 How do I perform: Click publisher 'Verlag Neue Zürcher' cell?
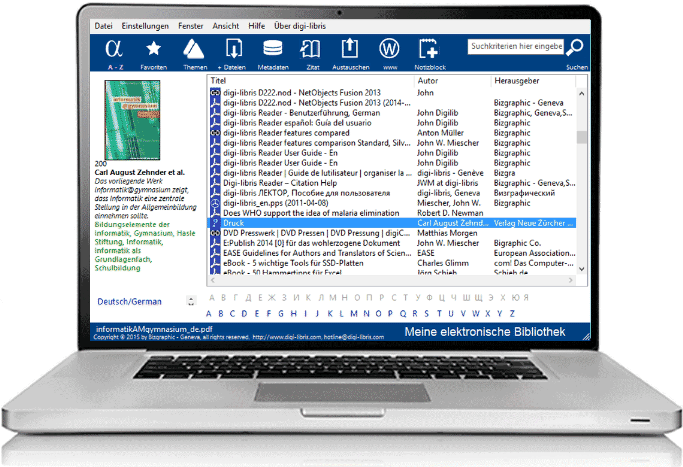[533, 223]
